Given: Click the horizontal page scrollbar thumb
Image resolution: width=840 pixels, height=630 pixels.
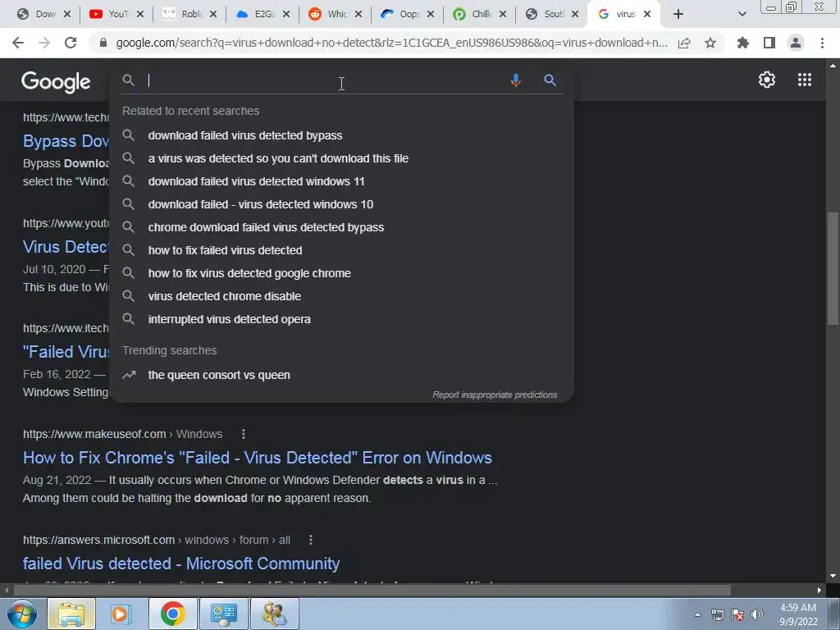Looking at the screenshot, I should click(372, 591).
